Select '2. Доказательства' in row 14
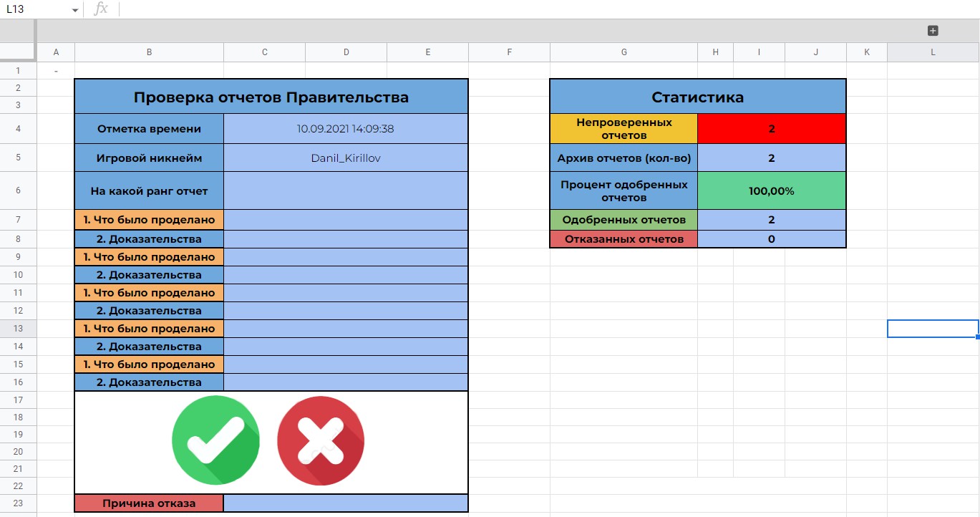The width and height of the screenshot is (980, 517). click(x=149, y=347)
